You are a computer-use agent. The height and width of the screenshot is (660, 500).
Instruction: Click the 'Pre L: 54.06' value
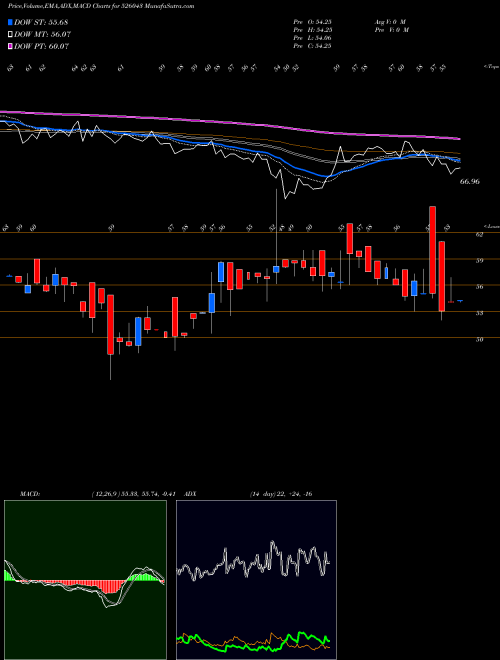312,38
